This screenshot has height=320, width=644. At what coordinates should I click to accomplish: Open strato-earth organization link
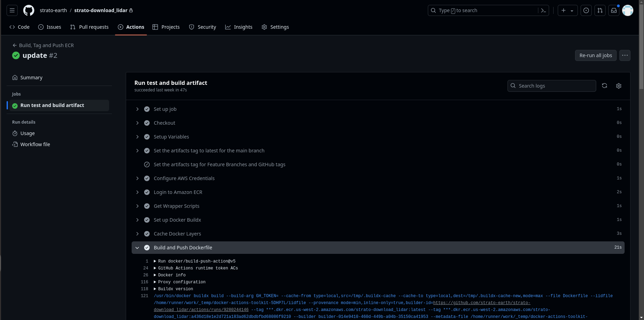point(53,10)
